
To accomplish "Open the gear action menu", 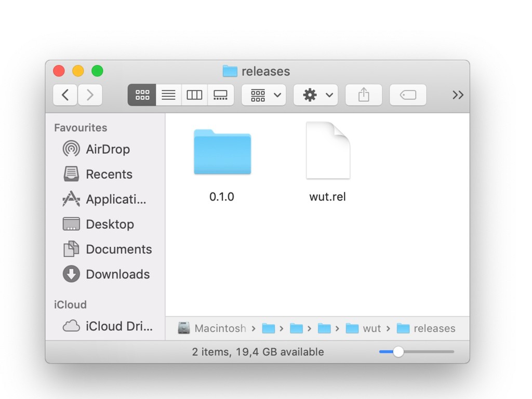I will 315,95.
